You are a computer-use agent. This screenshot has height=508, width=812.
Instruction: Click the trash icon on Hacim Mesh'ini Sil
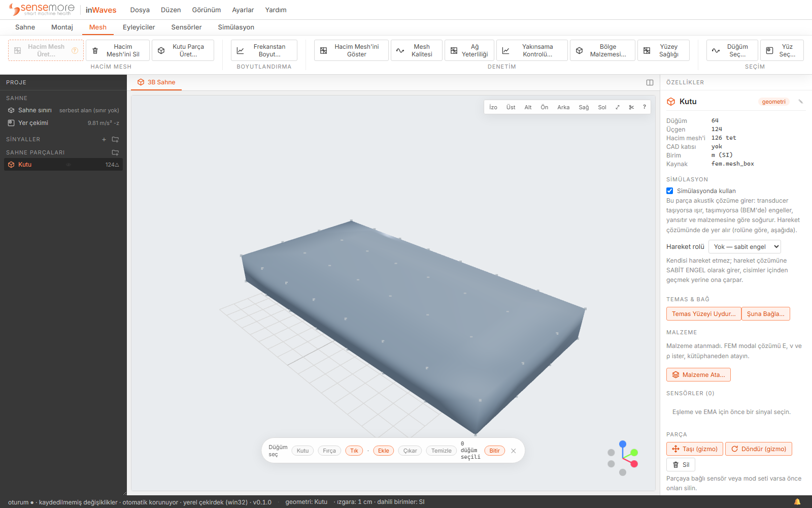(x=95, y=50)
